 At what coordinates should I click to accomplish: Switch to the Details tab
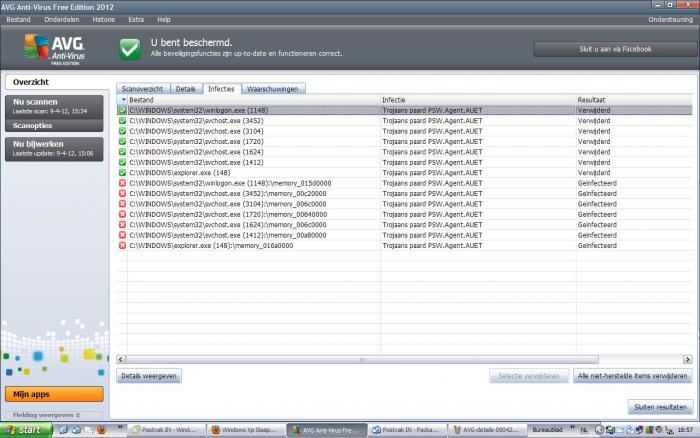pyautogui.click(x=186, y=89)
